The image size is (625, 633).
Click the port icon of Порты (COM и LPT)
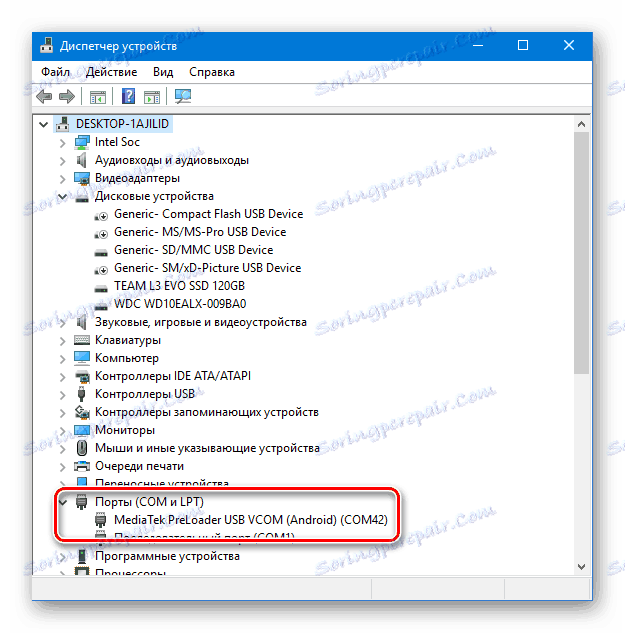tap(82, 501)
